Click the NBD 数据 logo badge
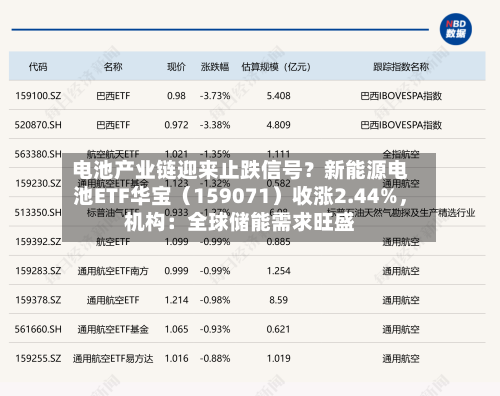Screen dimensions: 500x396 455,29
